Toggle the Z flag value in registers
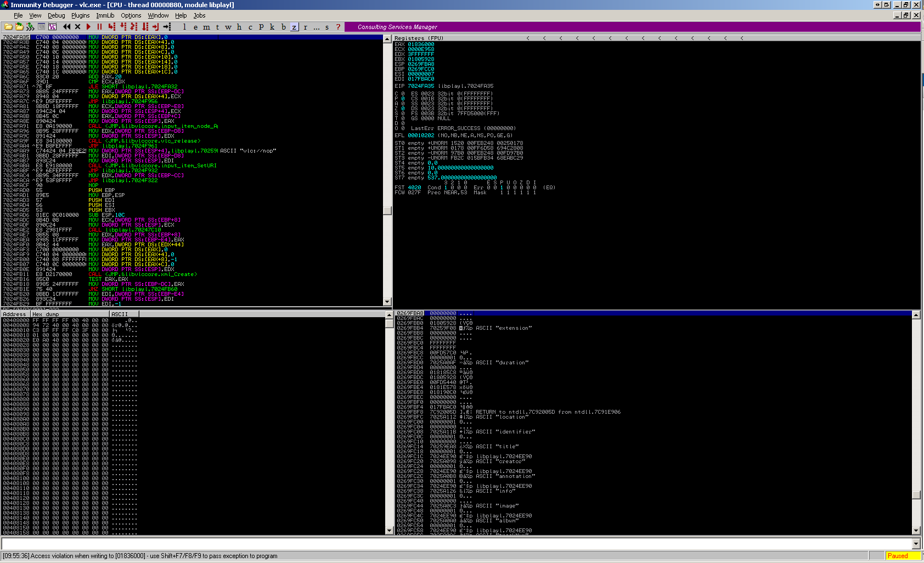Screen dimensions: 924x563 [403, 109]
